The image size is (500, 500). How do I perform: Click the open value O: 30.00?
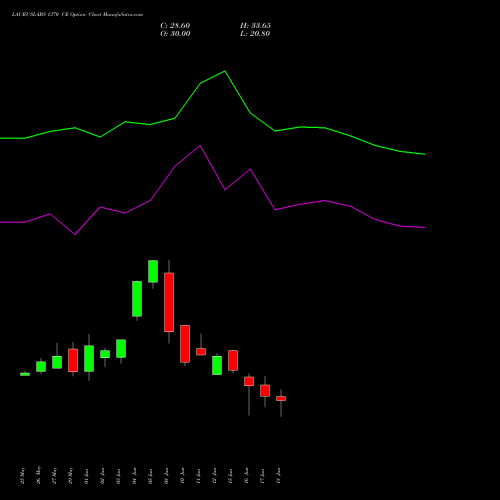pos(175,34)
